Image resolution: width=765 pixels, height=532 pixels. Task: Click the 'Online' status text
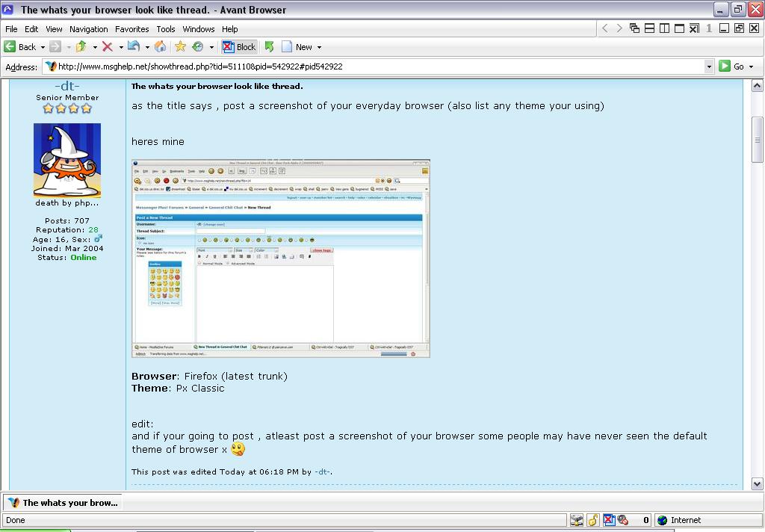click(x=84, y=257)
